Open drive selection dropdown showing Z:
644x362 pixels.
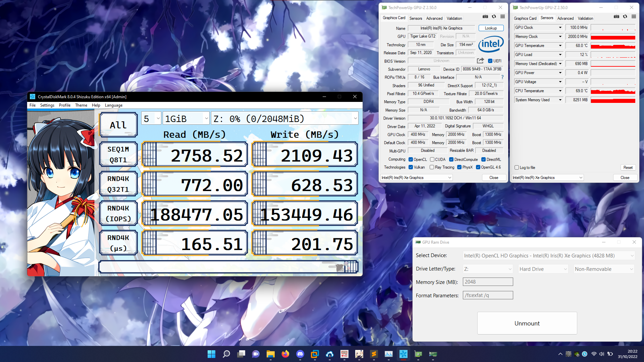tap(285, 118)
